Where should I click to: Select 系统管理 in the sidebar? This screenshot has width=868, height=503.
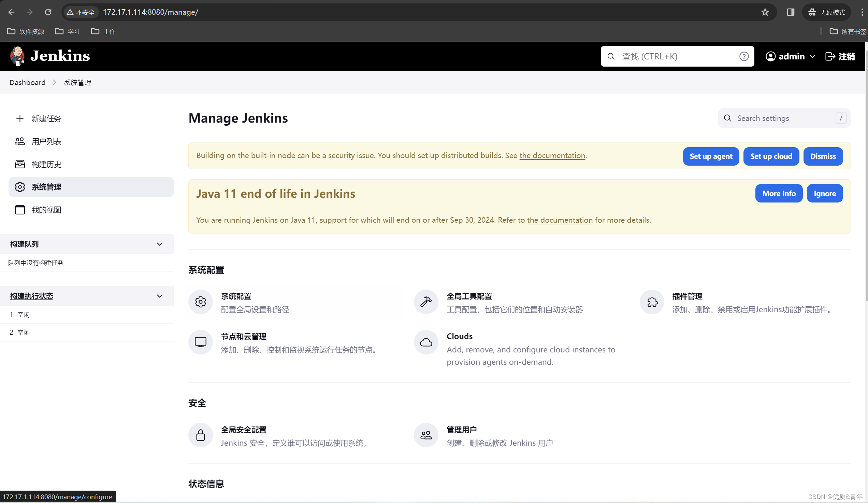[91, 187]
